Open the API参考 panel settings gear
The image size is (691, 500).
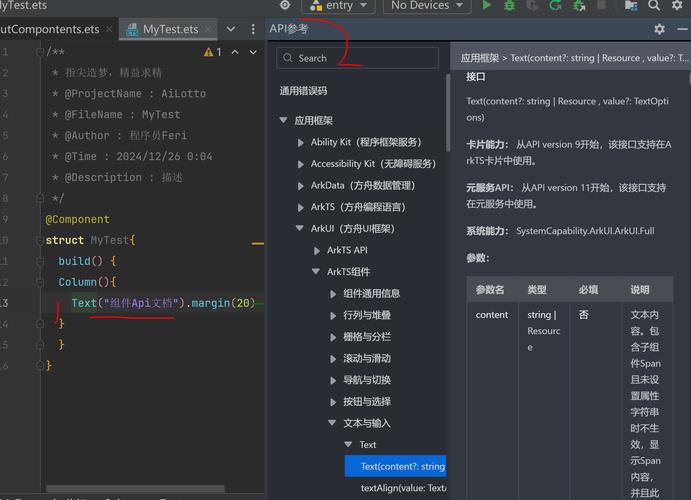[659, 29]
